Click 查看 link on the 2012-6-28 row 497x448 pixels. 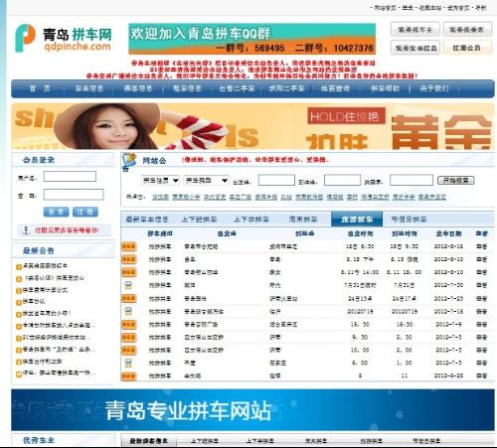coord(481,375)
